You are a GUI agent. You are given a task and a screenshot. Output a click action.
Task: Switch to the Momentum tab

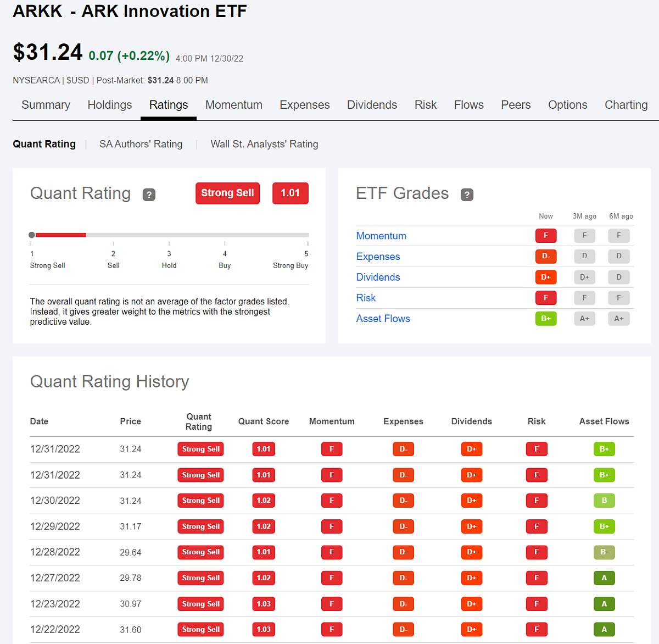tap(233, 105)
